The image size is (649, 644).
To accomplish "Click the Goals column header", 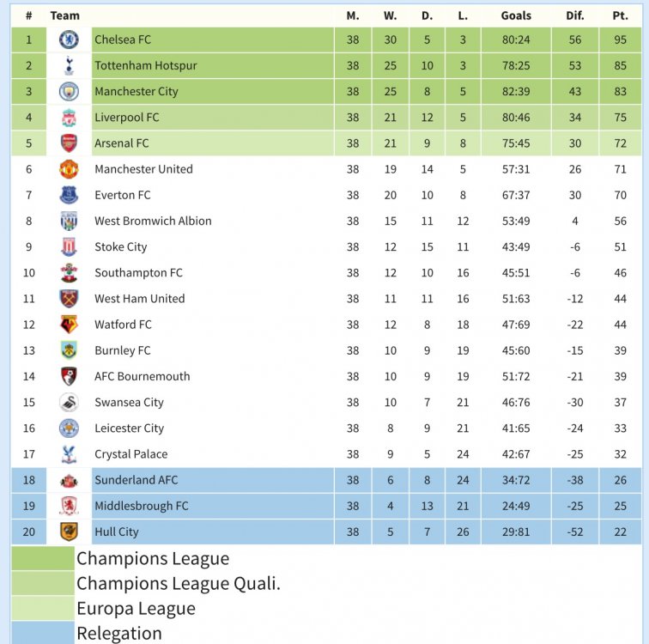I will pos(516,15).
